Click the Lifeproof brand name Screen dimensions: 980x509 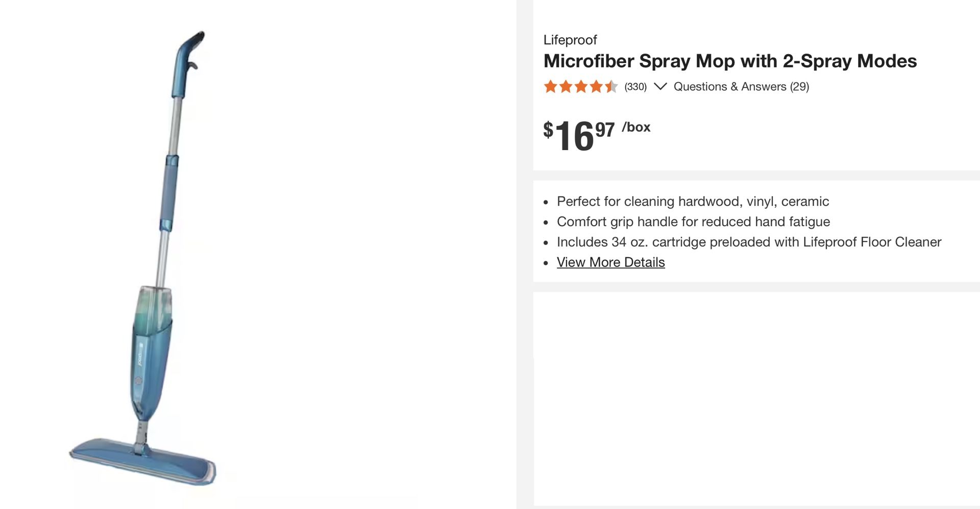[570, 40]
